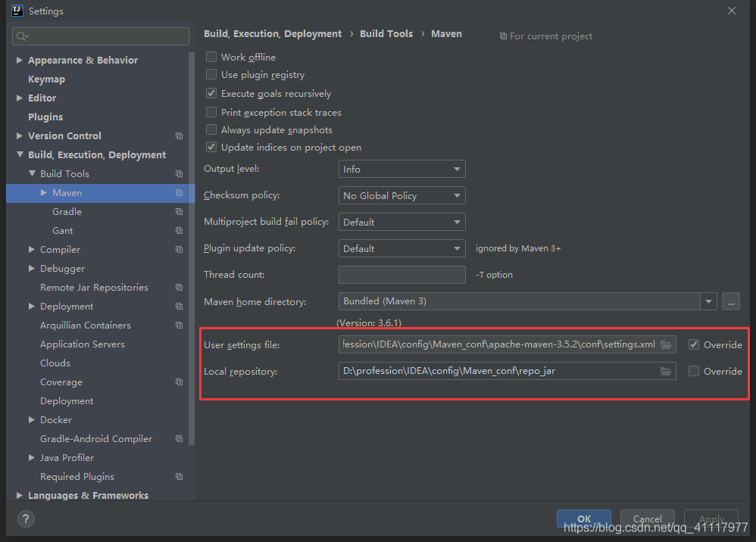Browse Maven home directory with ellipsis button
The width and height of the screenshot is (756, 542).
731,301
